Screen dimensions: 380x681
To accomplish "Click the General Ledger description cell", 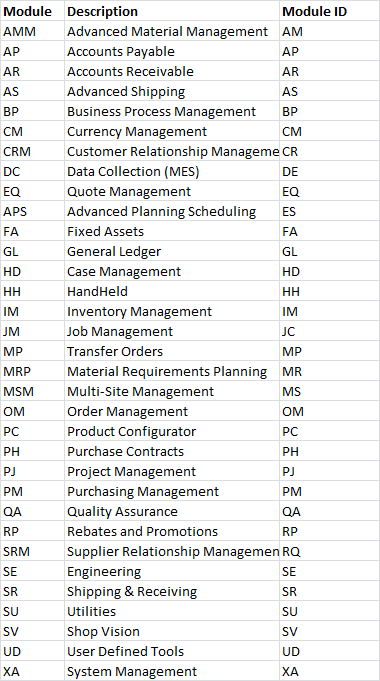I will (172, 251).
